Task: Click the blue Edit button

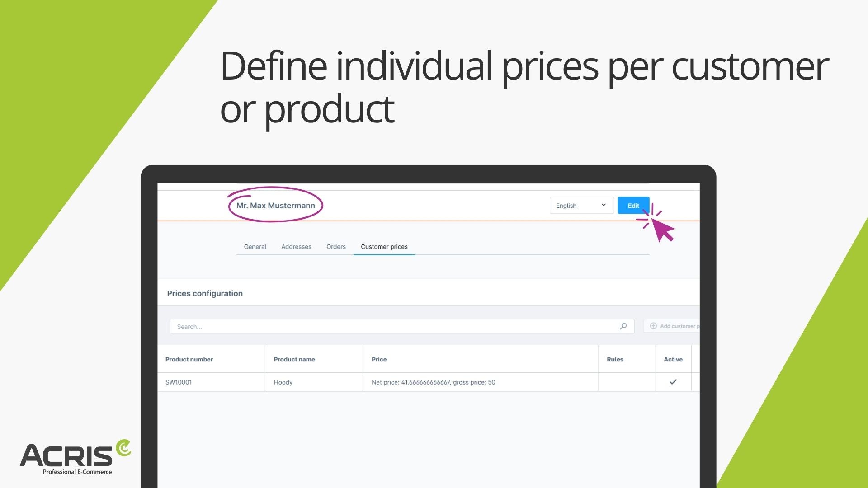Action: pyautogui.click(x=633, y=205)
